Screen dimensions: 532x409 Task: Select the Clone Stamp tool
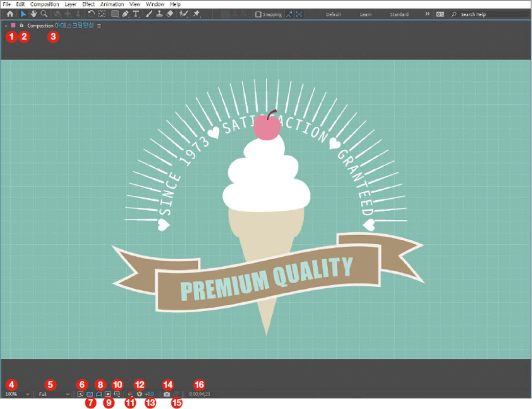click(159, 14)
